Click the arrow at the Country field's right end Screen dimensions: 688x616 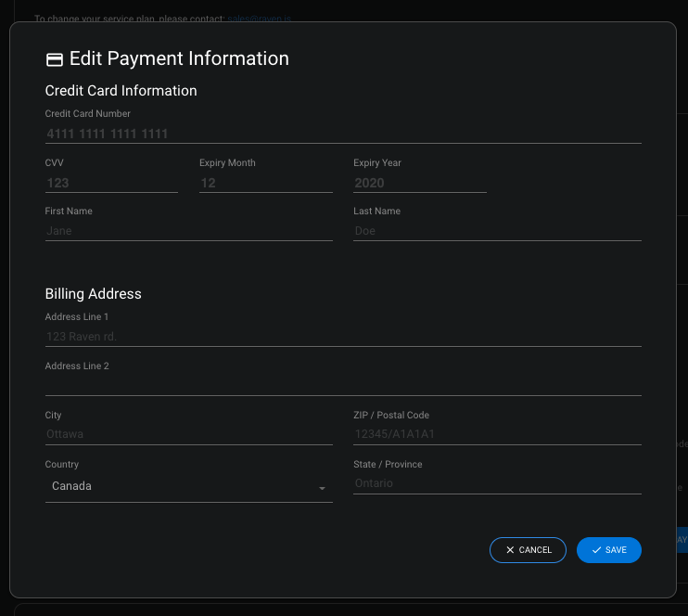point(322,488)
